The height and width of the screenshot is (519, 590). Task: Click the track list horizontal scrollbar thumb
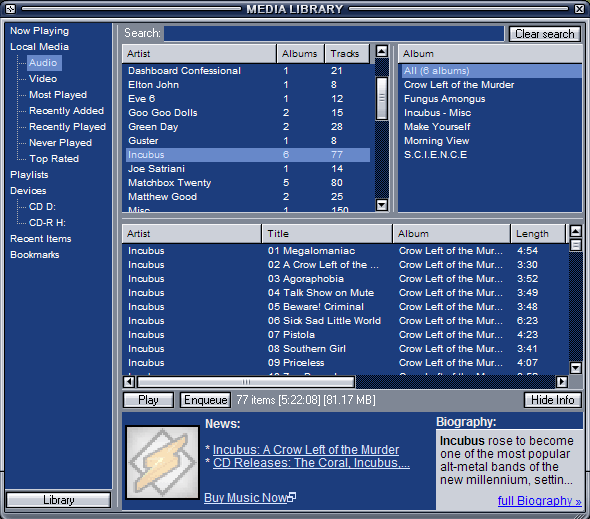tap(246, 382)
